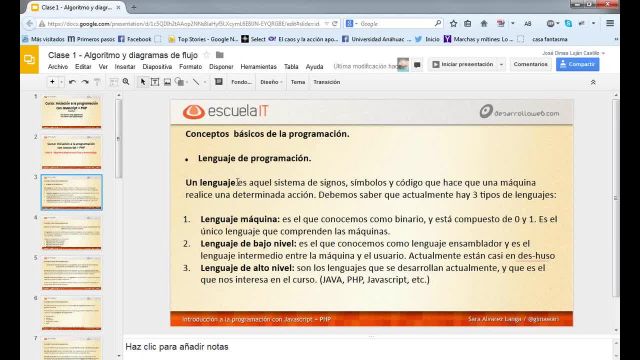Select slide 6 thumbnail

pos(71,313)
